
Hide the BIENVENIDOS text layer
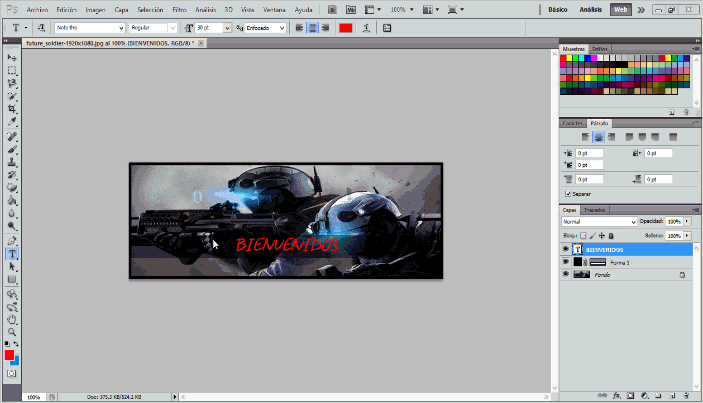click(566, 249)
